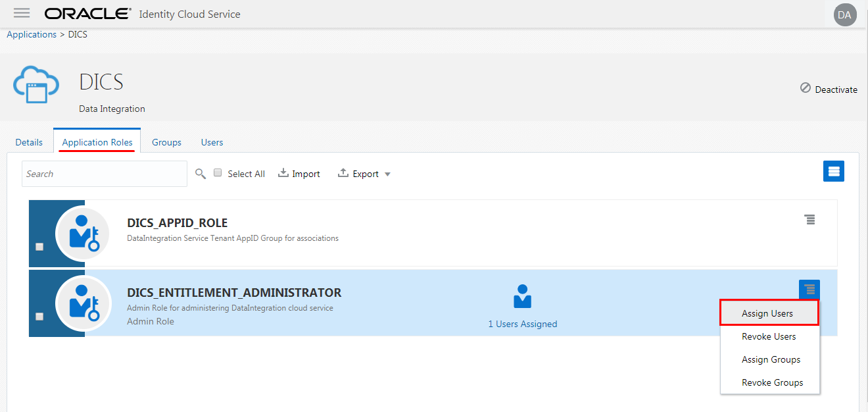Check the Select All checkbox

[x=218, y=173]
